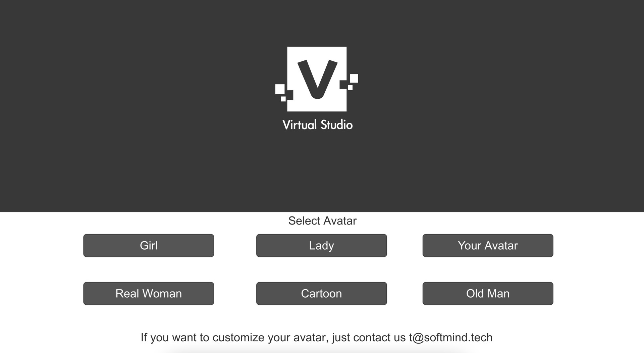Select the Cartoon avatar button
Screen dimensions: 644x353
click(321, 294)
